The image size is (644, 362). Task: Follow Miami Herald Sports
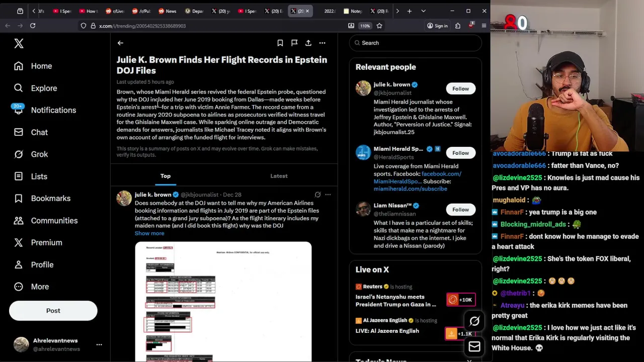click(x=460, y=153)
